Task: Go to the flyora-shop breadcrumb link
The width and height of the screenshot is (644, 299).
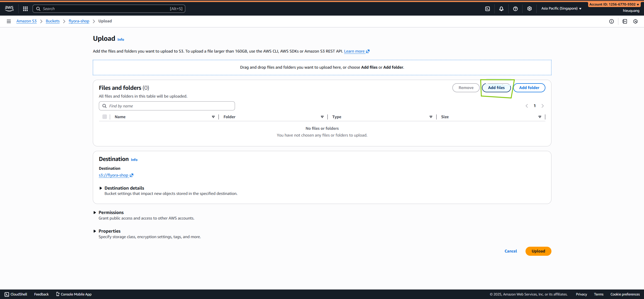Action: click(79, 21)
